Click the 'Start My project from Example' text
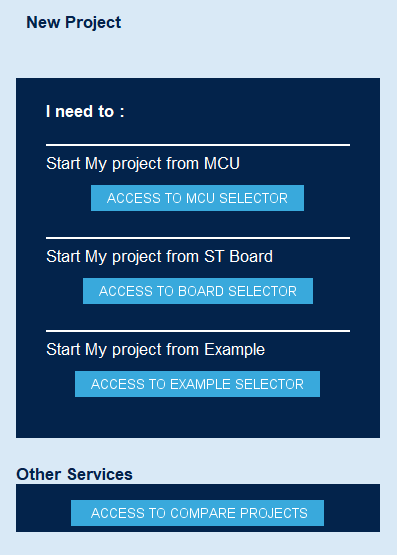Screen dimensions: 397x555 156,350
